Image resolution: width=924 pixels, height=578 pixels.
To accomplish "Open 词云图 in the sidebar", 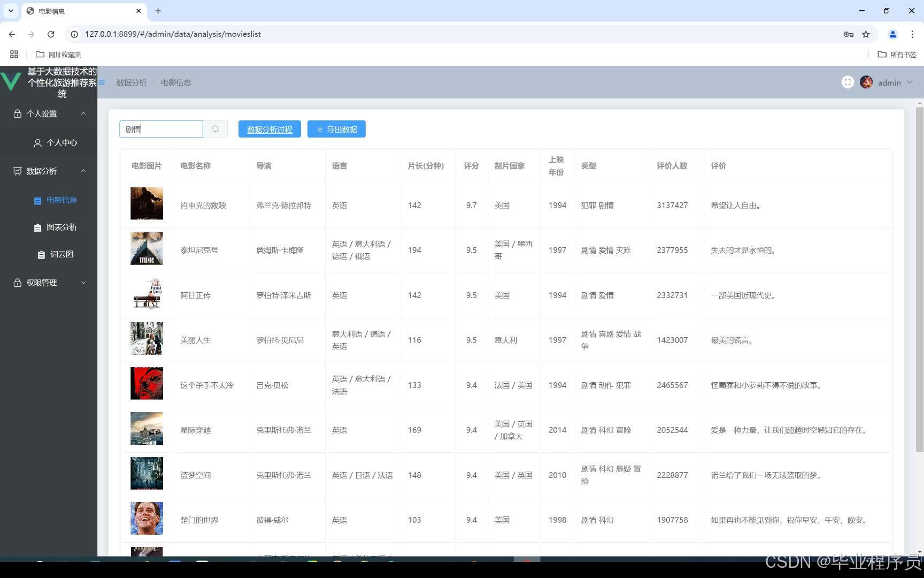I will pyautogui.click(x=55, y=254).
